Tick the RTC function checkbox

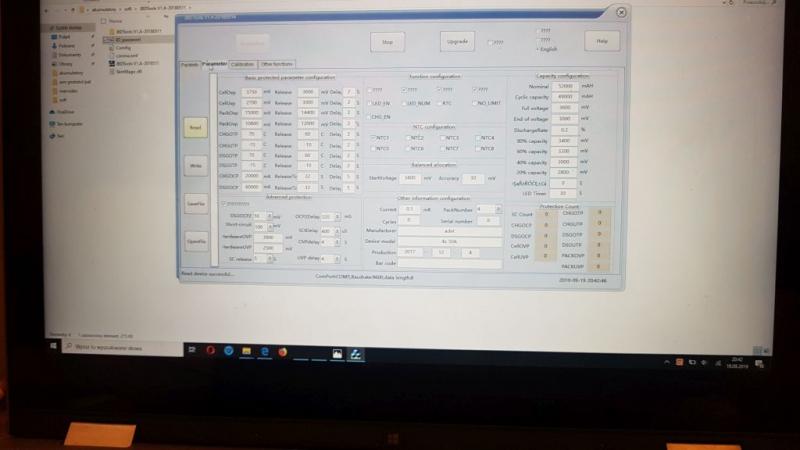438,103
